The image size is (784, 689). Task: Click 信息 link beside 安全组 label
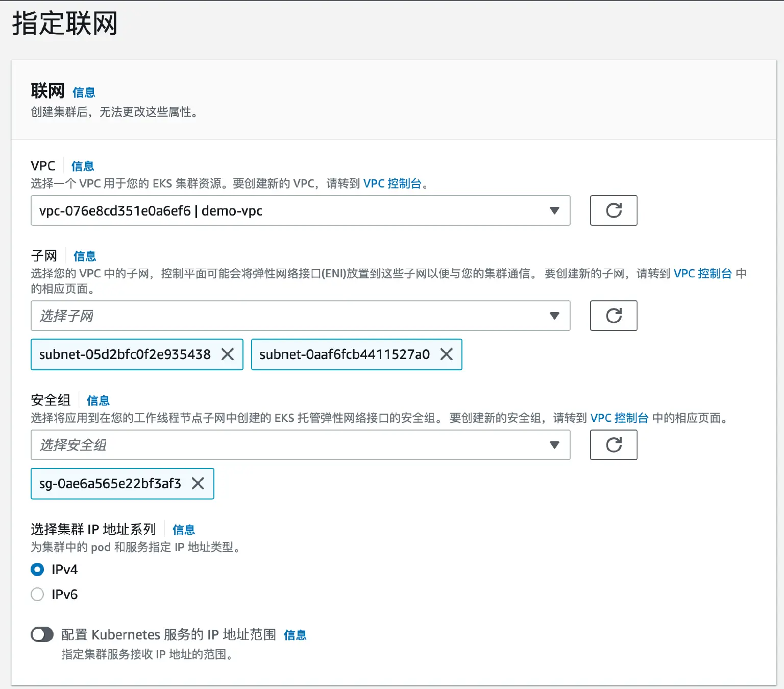(98, 400)
